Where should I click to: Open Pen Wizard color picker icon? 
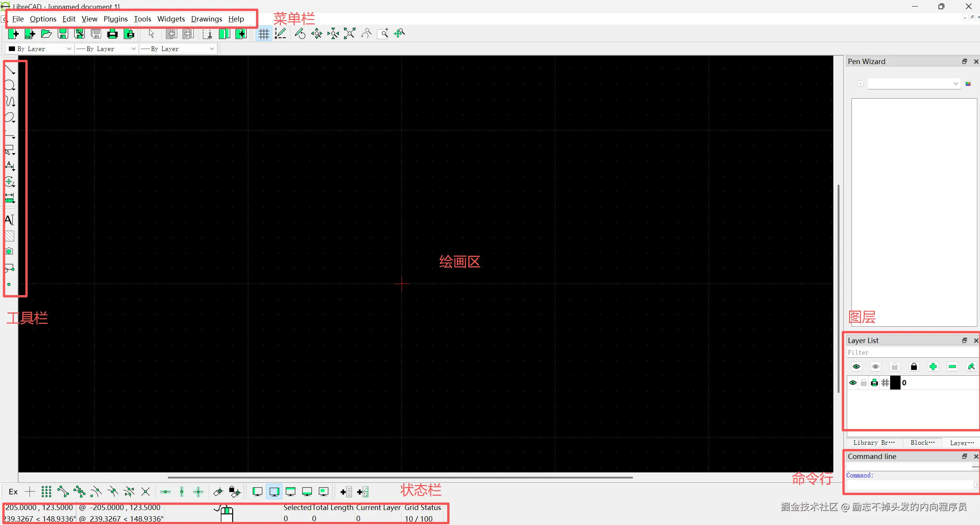pos(968,84)
